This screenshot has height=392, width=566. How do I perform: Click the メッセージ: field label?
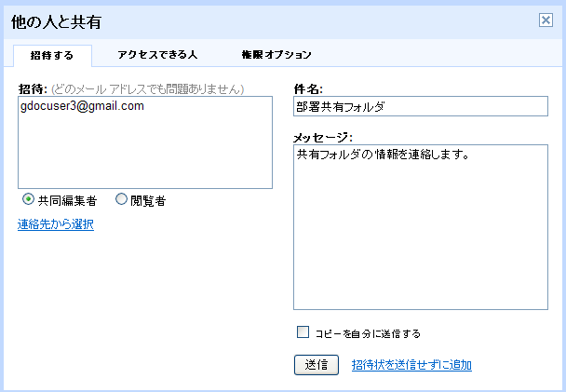click(x=323, y=137)
